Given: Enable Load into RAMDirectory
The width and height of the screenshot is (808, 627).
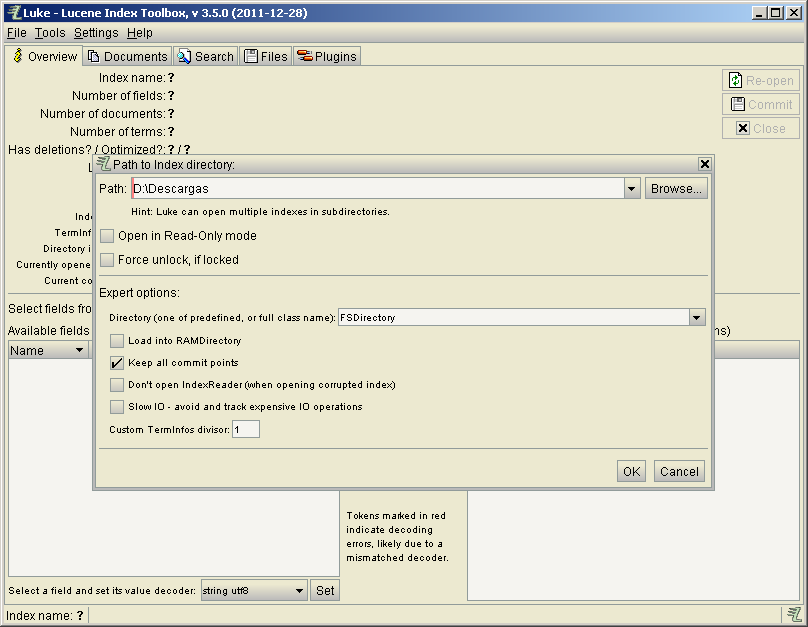Looking at the screenshot, I should [117, 341].
